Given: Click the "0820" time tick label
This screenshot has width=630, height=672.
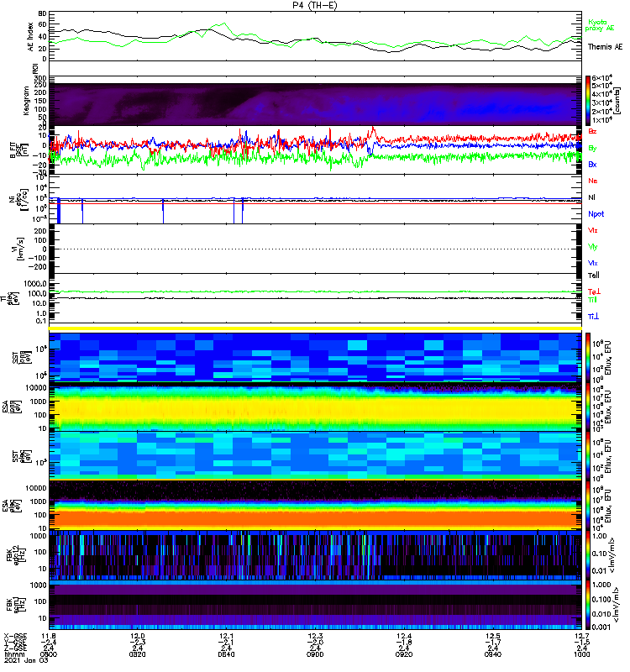Looking at the screenshot, I should pos(138,654).
